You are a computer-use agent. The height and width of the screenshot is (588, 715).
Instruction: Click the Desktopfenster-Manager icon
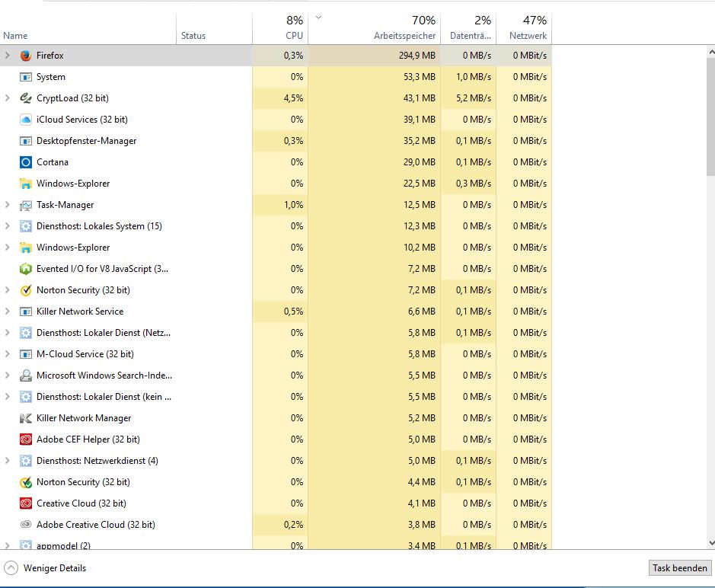26,141
